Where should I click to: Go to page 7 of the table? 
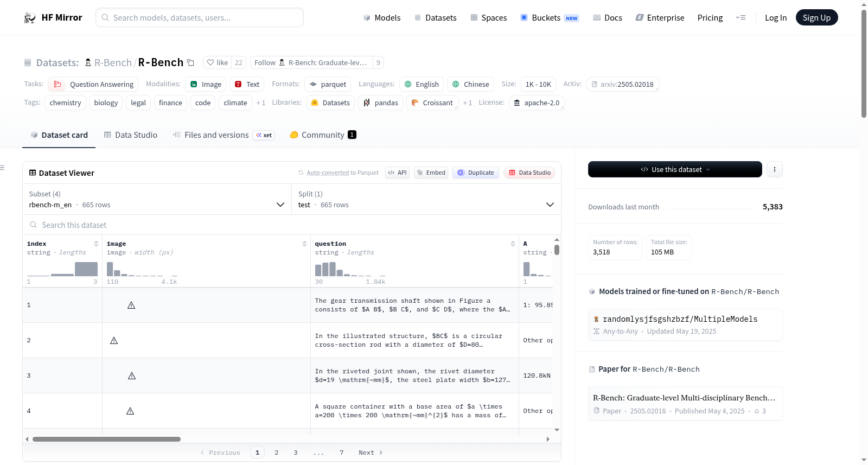342,453
